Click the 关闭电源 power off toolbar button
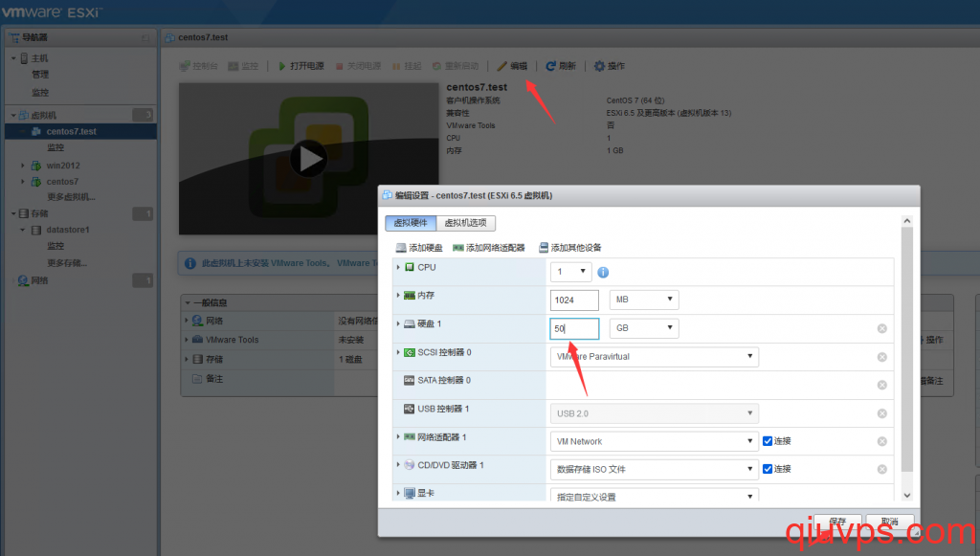The width and height of the screenshot is (980, 556). [x=358, y=66]
